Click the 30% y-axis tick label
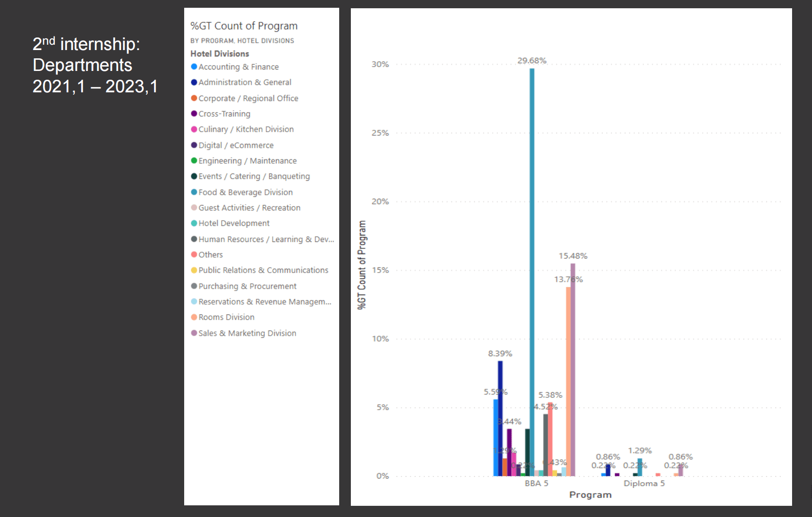This screenshot has height=517, width=812. click(380, 64)
